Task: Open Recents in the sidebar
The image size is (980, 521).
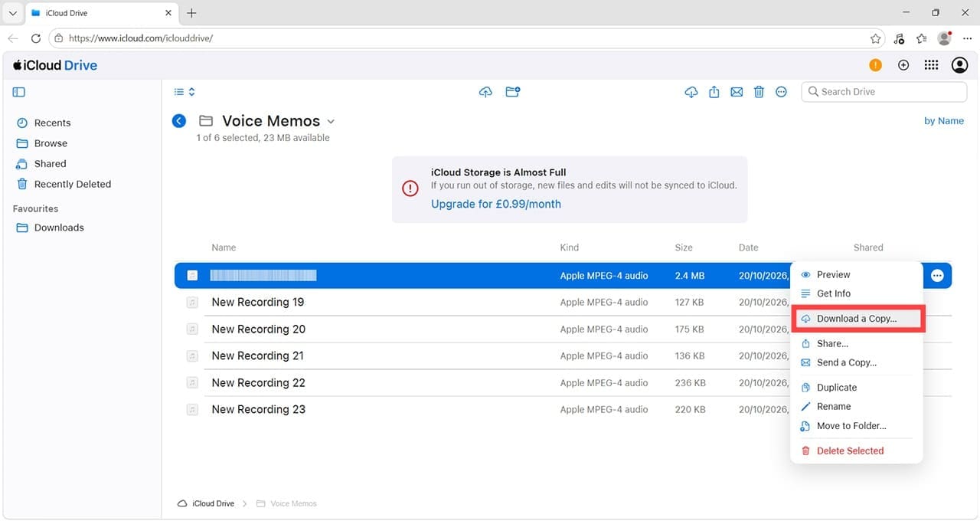Action: [52, 123]
